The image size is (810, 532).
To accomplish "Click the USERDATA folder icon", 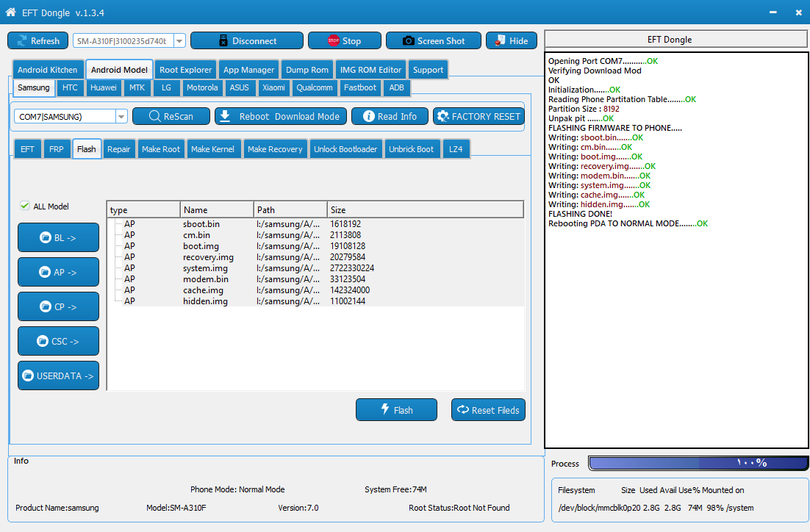I will [x=28, y=375].
